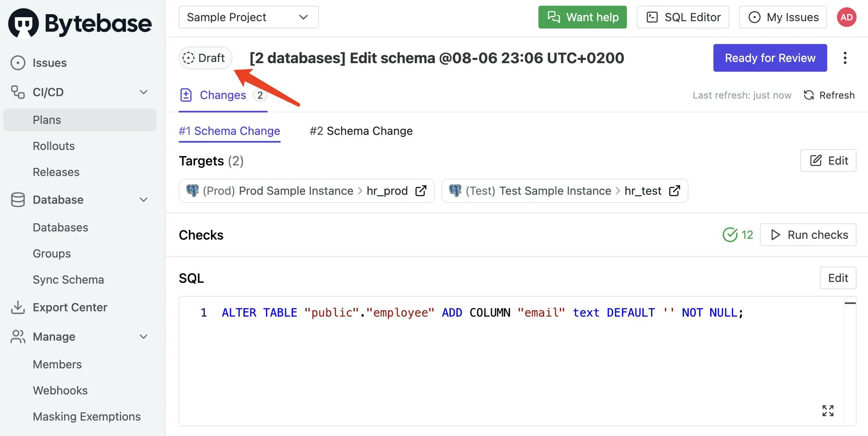
Task: Click the Export Center download icon
Action: pyautogui.click(x=18, y=307)
